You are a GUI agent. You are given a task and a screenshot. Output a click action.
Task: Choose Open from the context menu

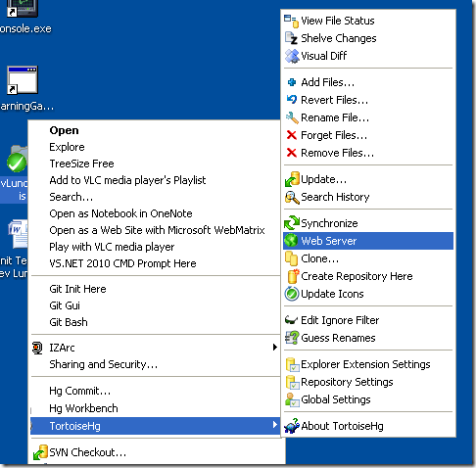pyautogui.click(x=64, y=130)
